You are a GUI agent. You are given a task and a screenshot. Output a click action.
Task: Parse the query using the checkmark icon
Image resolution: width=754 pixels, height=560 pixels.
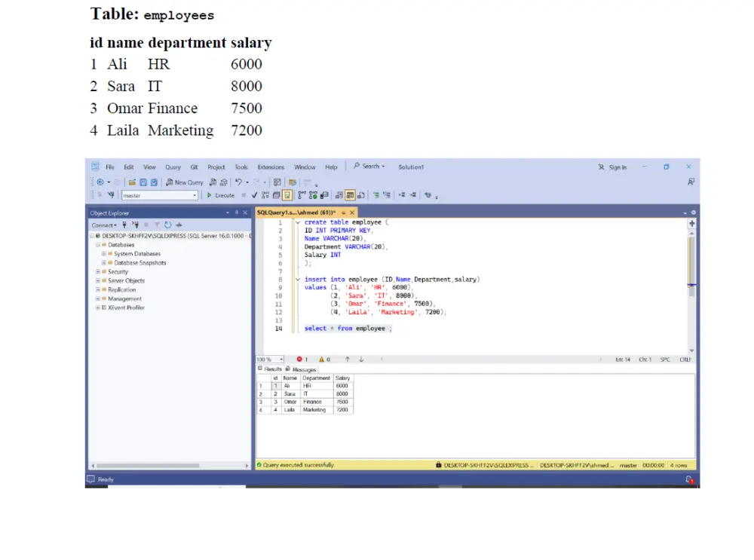tap(254, 194)
